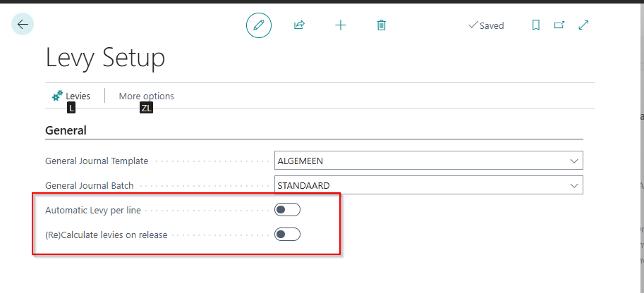
Task: Click the back arrow button
Action: pos(23,25)
